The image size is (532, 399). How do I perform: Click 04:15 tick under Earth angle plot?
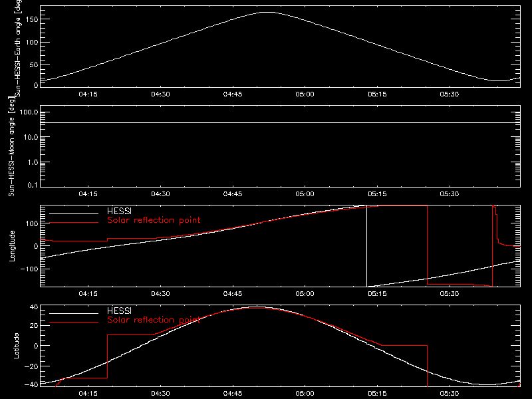pos(88,94)
